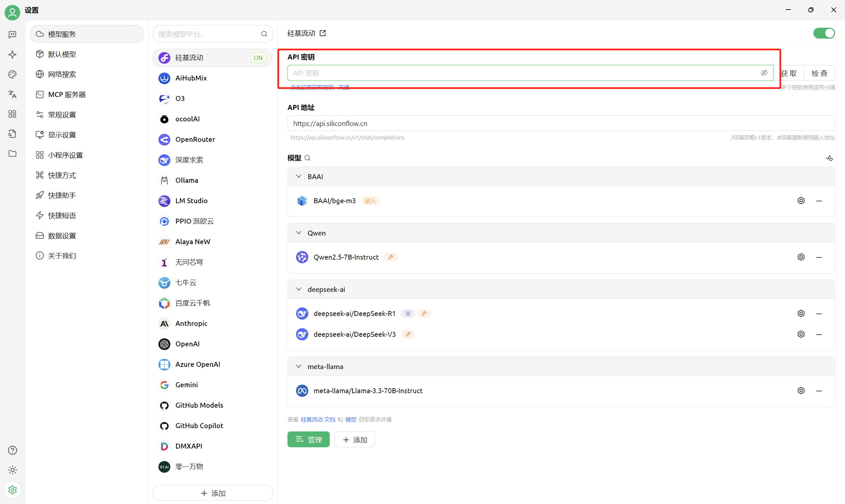Click the model search magnifier icon
845x504 pixels.
pyautogui.click(x=308, y=158)
